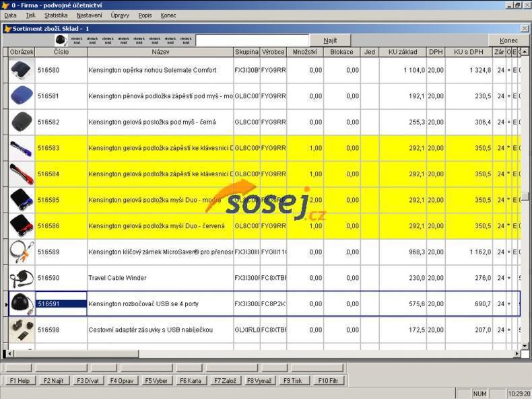Click the F5 Vyber button
The image size is (532, 399).
click(x=156, y=380)
